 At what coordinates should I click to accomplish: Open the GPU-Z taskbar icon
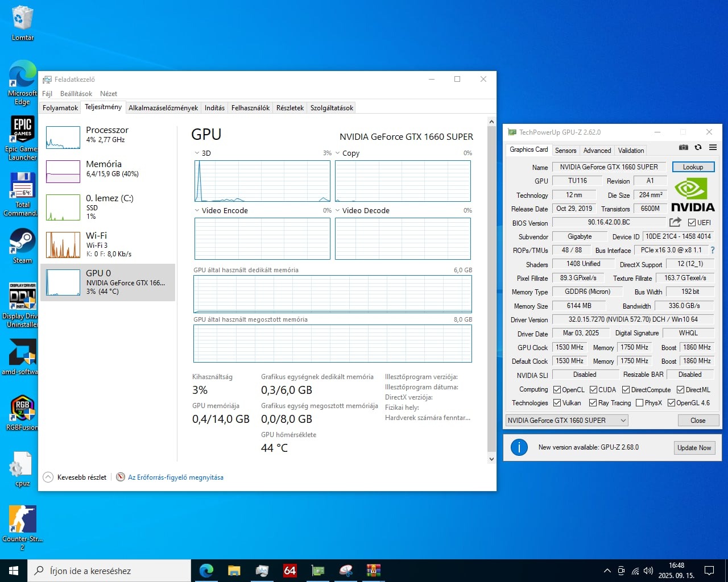click(x=318, y=571)
